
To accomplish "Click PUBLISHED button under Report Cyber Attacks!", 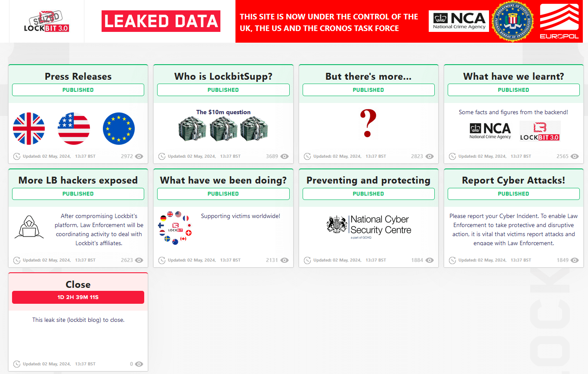I will 513,194.
